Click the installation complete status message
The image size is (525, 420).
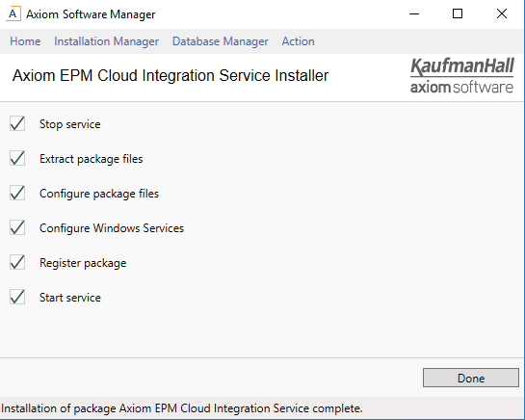[x=182, y=408]
